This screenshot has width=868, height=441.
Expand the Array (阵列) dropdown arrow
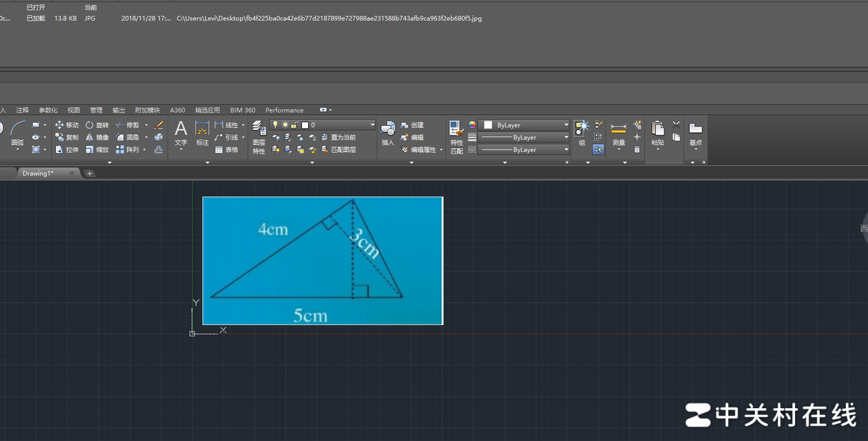click(x=144, y=150)
